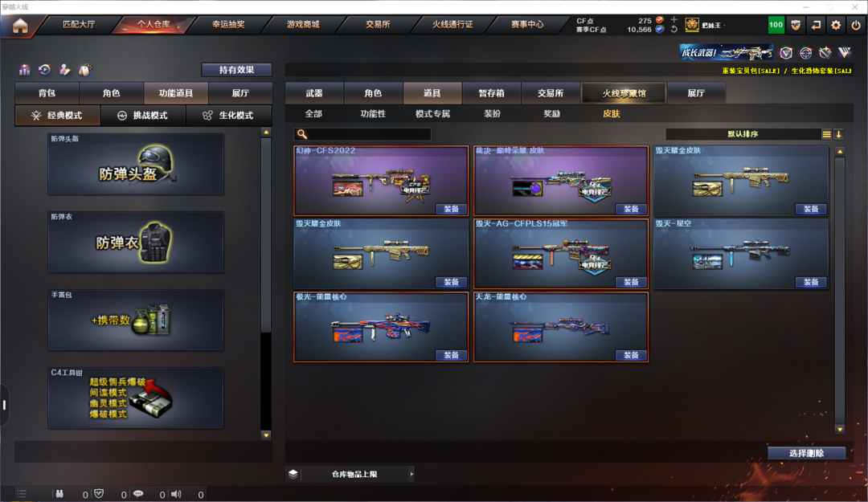Go to the home lobby icon
This screenshot has width=868, height=502.
[20, 26]
